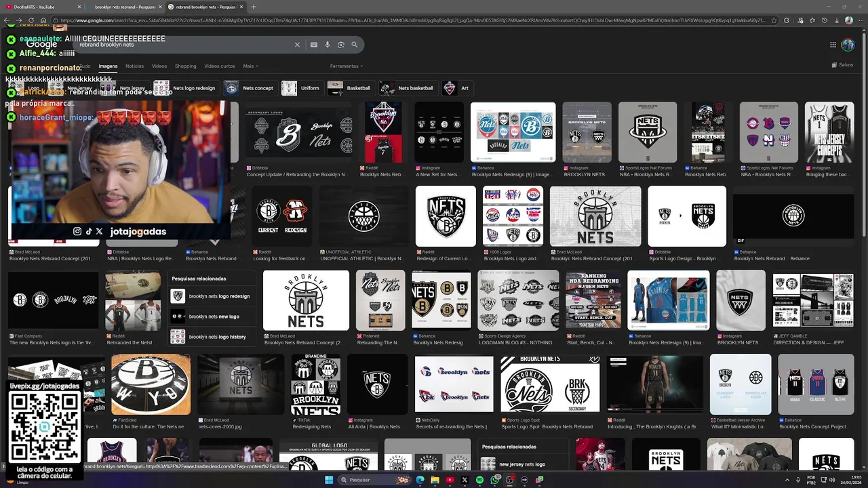
Task: Open Sports Logo Design Dribbble image
Action: [687, 216]
